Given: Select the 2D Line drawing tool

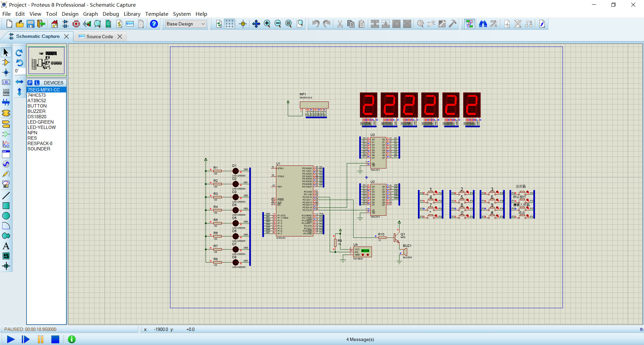Looking at the screenshot, I should (6, 196).
